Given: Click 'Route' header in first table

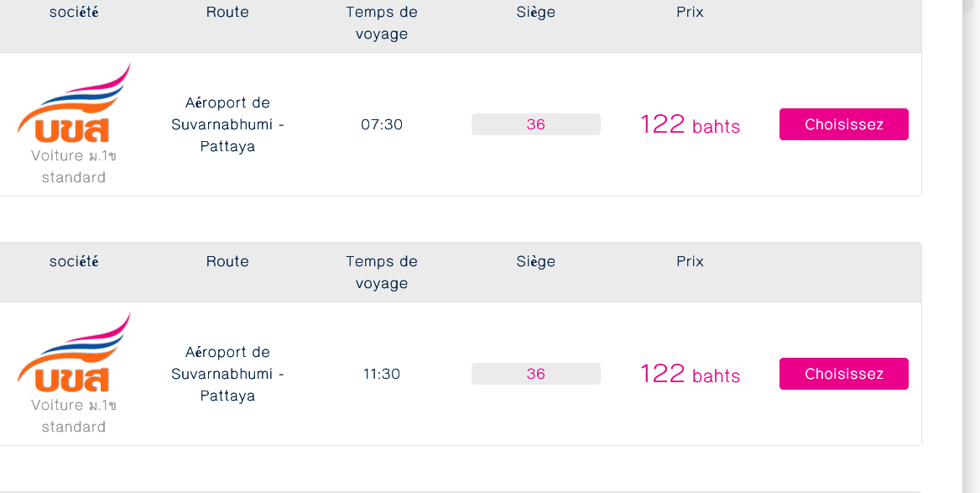Looking at the screenshot, I should 227,13.
